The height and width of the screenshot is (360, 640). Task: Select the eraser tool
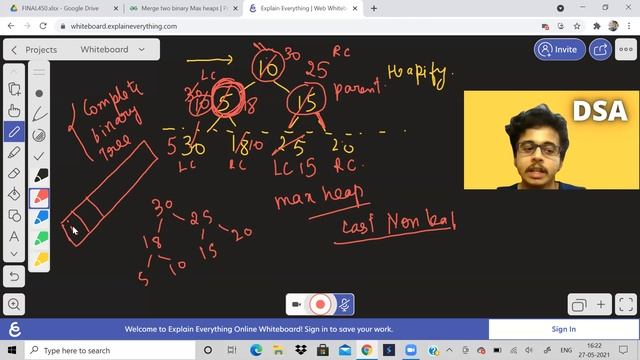14,173
